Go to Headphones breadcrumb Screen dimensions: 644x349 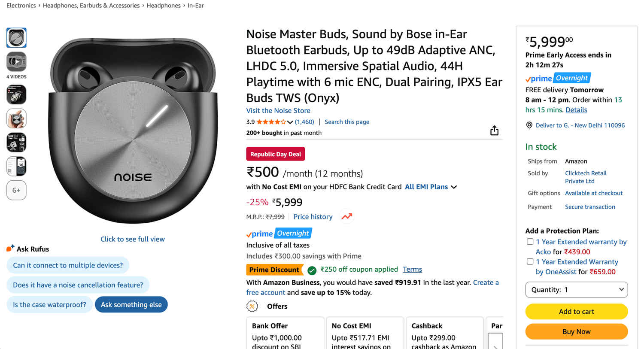click(164, 6)
